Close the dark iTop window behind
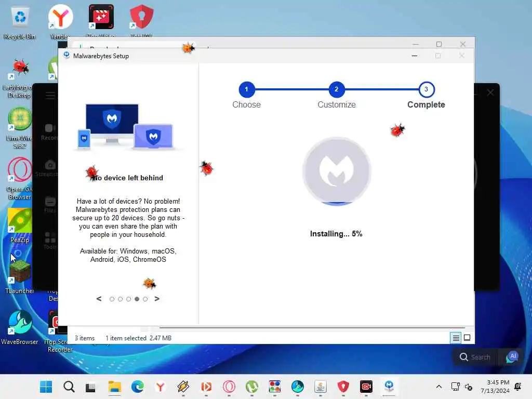This screenshot has height=399, width=532. (x=490, y=92)
